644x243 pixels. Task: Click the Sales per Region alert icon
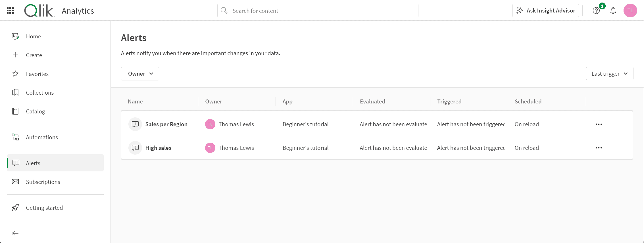pyautogui.click(x=135, y=124)
